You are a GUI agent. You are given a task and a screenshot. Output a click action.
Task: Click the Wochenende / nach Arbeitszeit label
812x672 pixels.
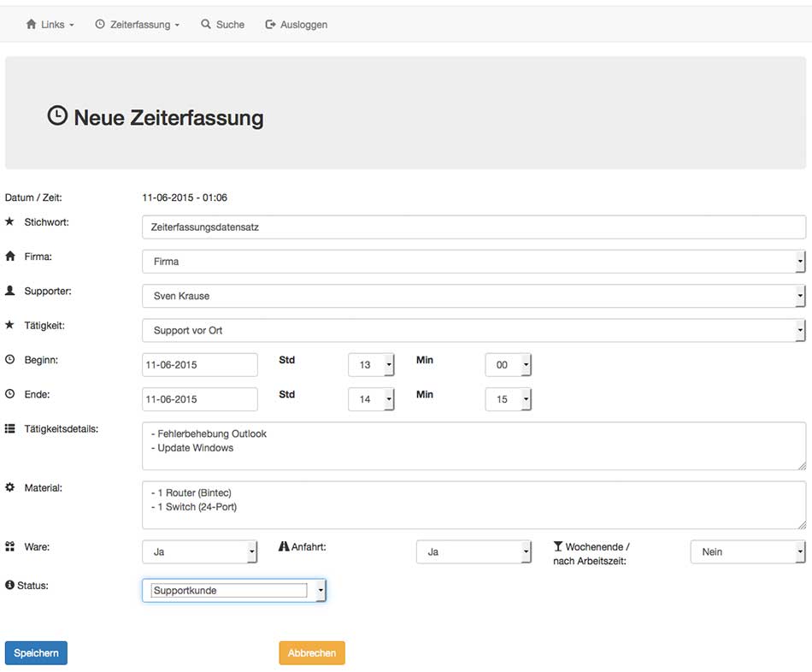[x=591, y=553]
